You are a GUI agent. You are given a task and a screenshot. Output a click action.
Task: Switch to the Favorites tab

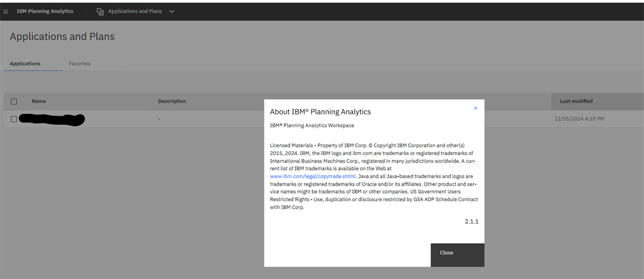[x=79, y=63]
